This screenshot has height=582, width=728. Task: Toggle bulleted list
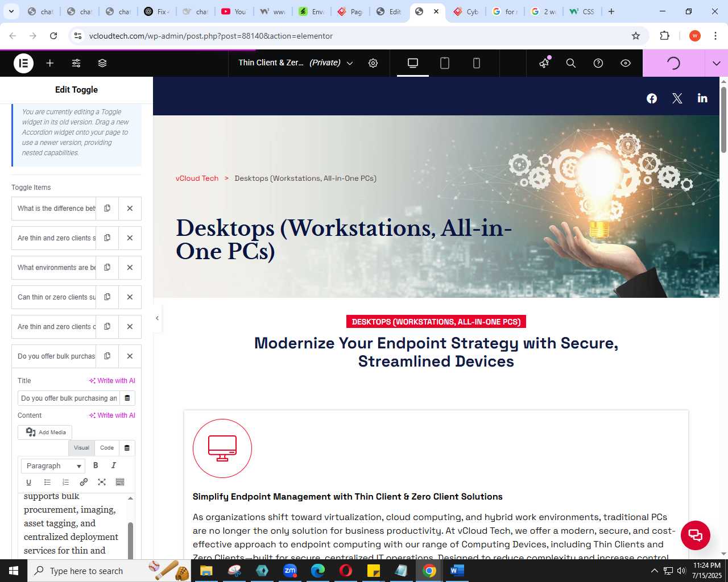pyautogui.click(x=47, y=482)
